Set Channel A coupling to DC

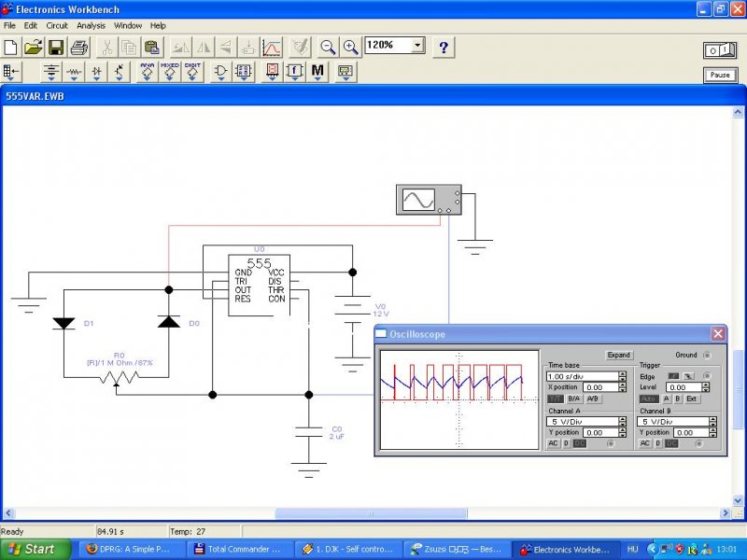coord(579,443)
